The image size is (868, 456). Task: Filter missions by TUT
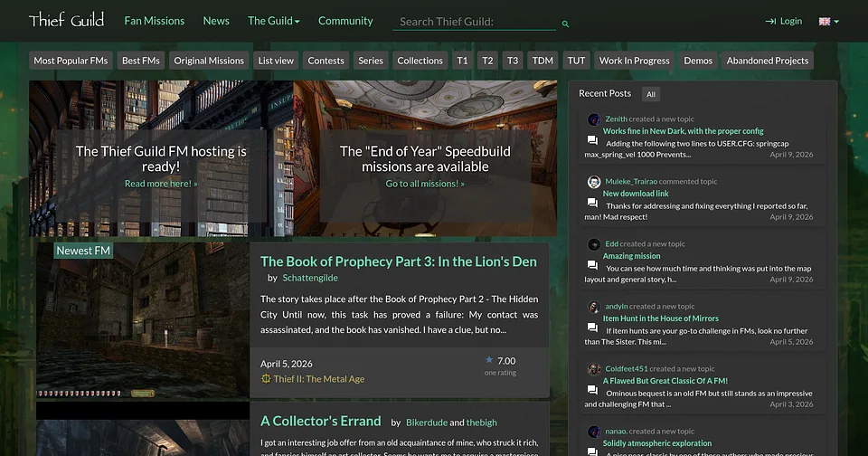pos(576,61)
